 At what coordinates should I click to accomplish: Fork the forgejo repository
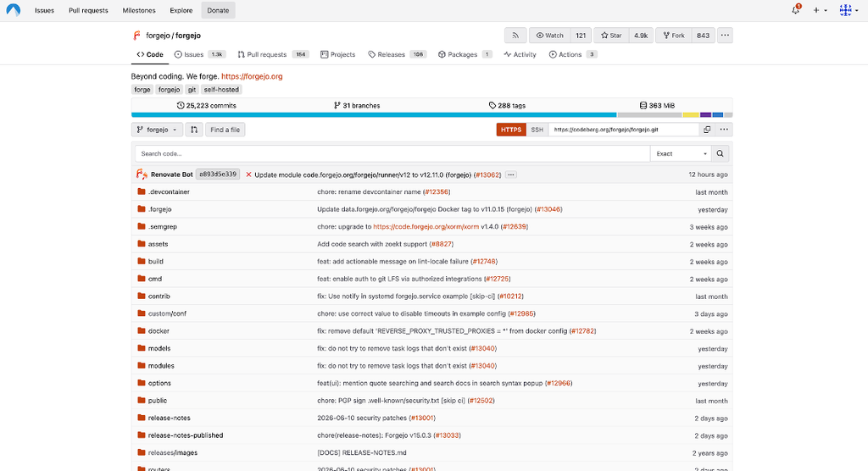pyautogui.click(x=674, y=36)
